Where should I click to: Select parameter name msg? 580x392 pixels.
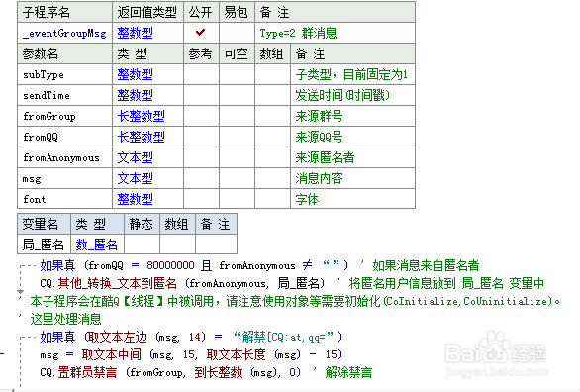[32, 179]
